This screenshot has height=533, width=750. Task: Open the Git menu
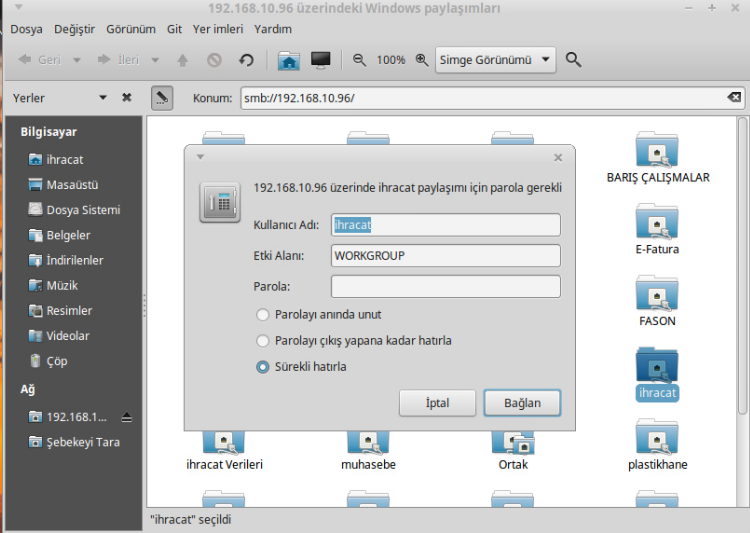coord(174,29)
